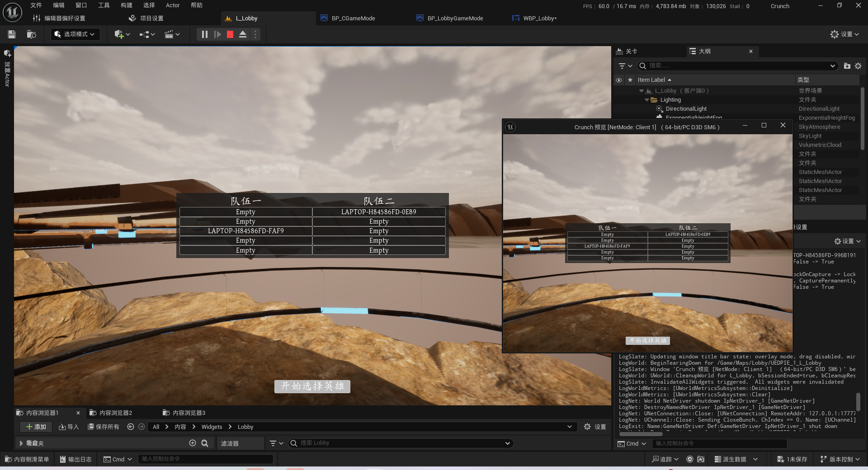868x470 pixels.
Task: Open the browse content folder icon
Action: click(31, 34)
